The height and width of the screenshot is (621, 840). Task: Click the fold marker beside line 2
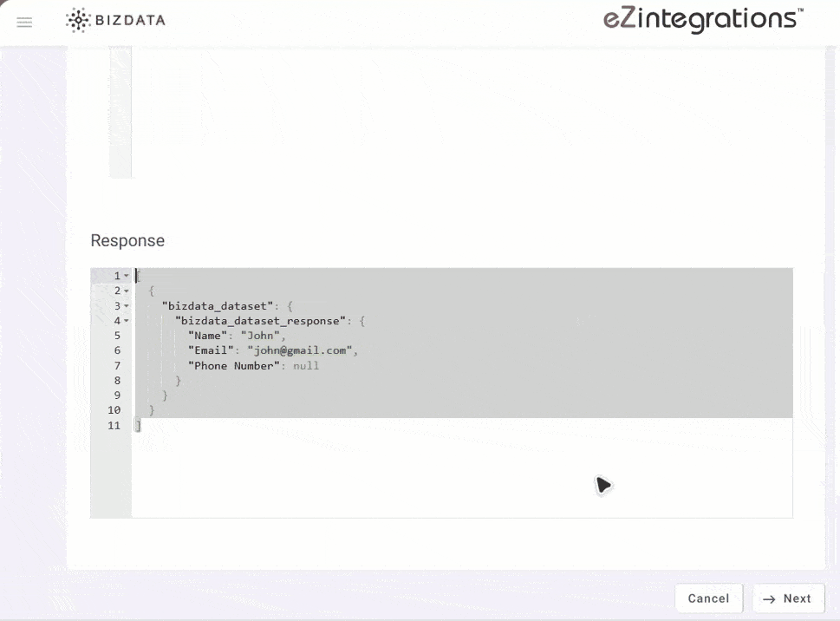coord(126,291)
